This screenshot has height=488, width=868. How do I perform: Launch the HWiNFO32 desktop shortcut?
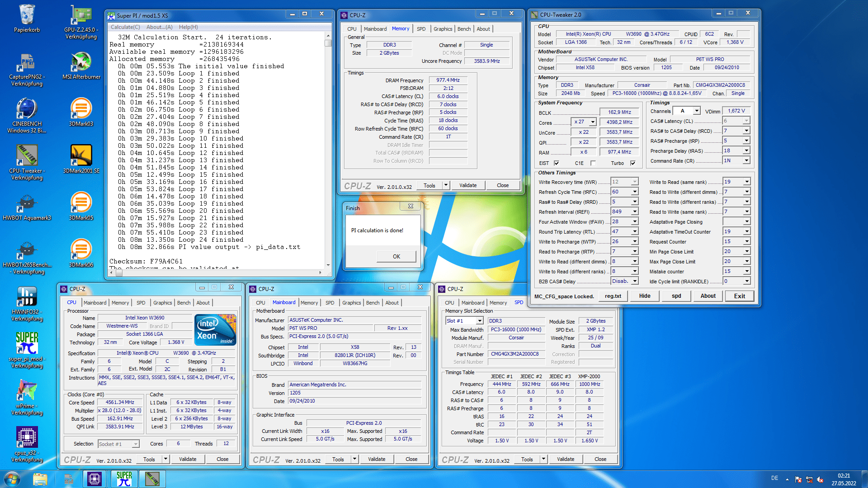click(x=27, y=303)
